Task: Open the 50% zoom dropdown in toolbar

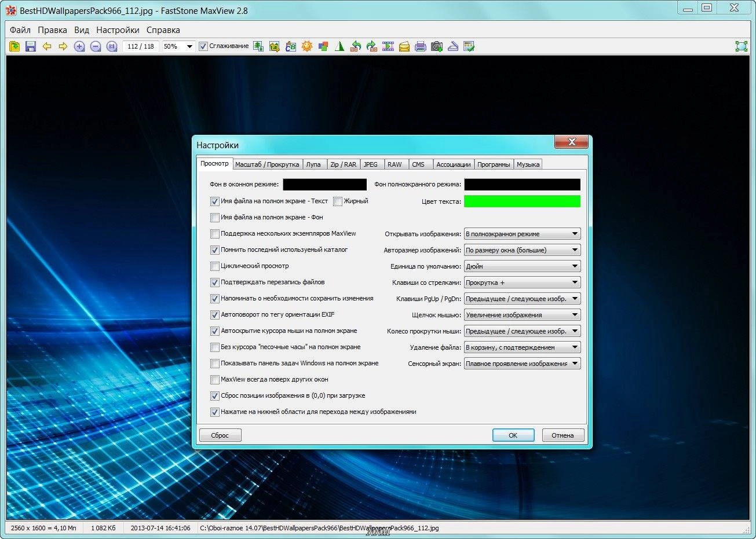Action: tap(189, 46)
